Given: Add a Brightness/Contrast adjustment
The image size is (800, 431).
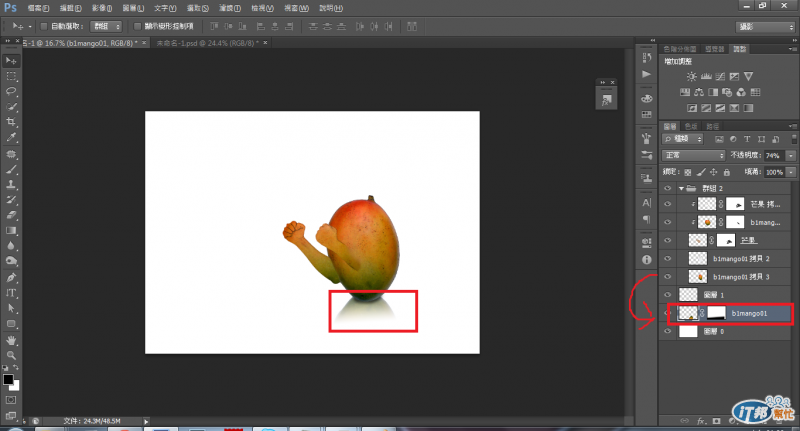Looking at the screenshot, I should click(691, 77).
